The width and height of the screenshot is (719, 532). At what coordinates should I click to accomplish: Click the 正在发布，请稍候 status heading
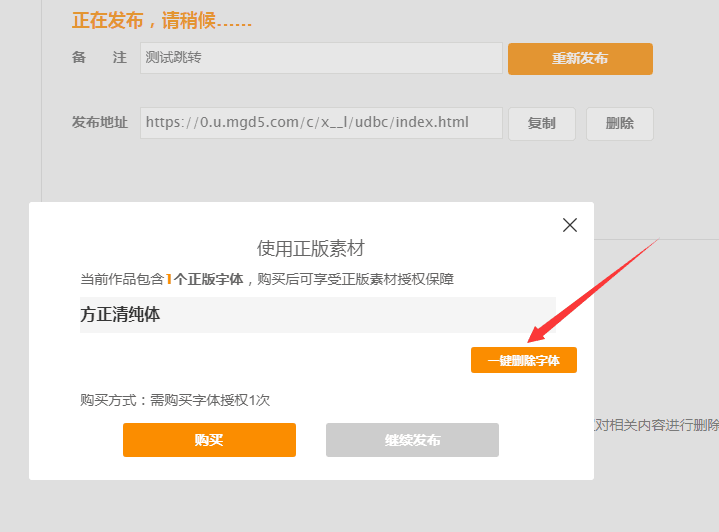point(161,21)
